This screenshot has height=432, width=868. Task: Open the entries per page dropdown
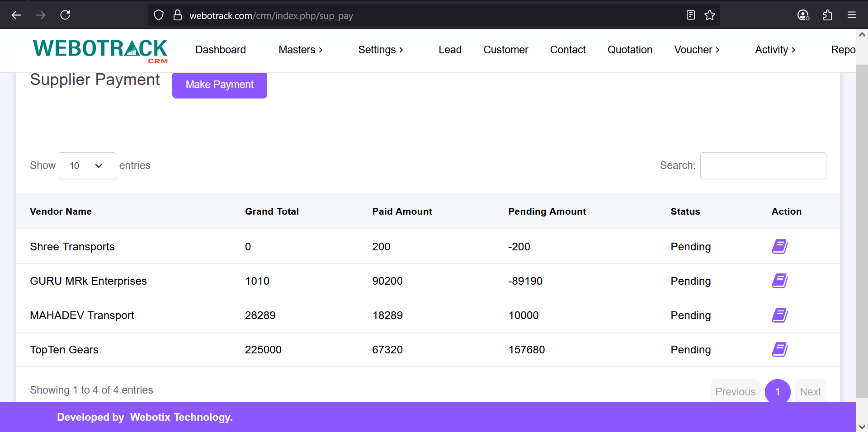87,166
